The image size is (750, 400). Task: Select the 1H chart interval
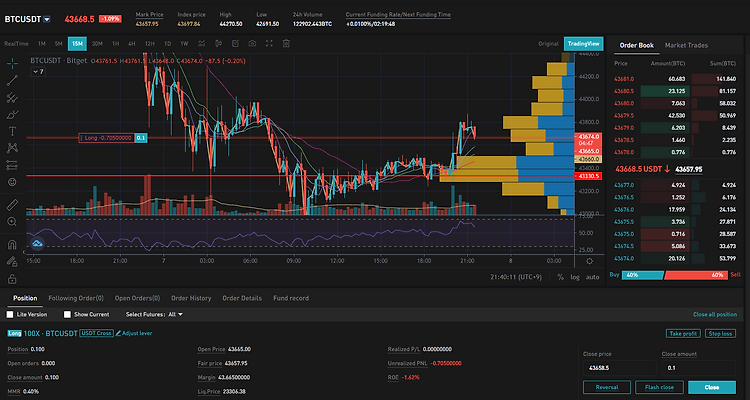point(115,44)
